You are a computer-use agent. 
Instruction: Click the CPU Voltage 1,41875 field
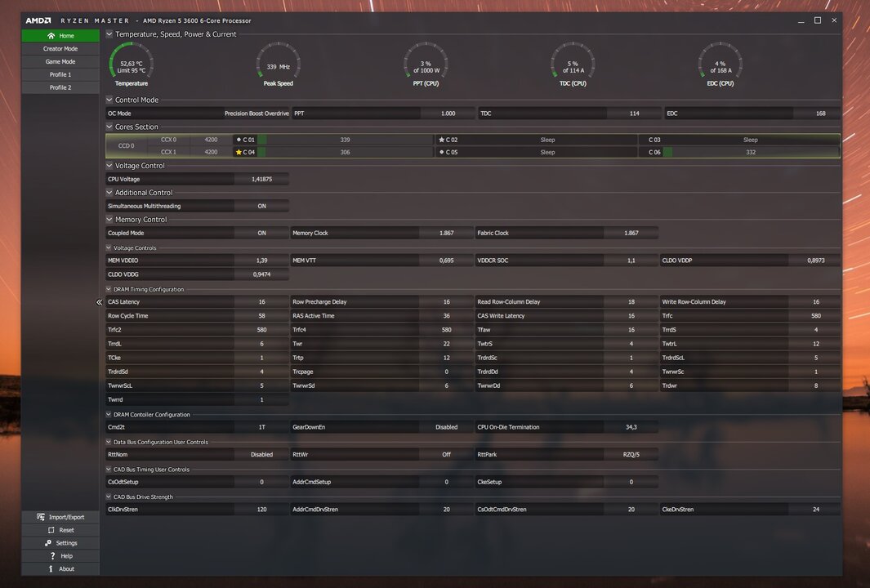click(x=262, y=179)
